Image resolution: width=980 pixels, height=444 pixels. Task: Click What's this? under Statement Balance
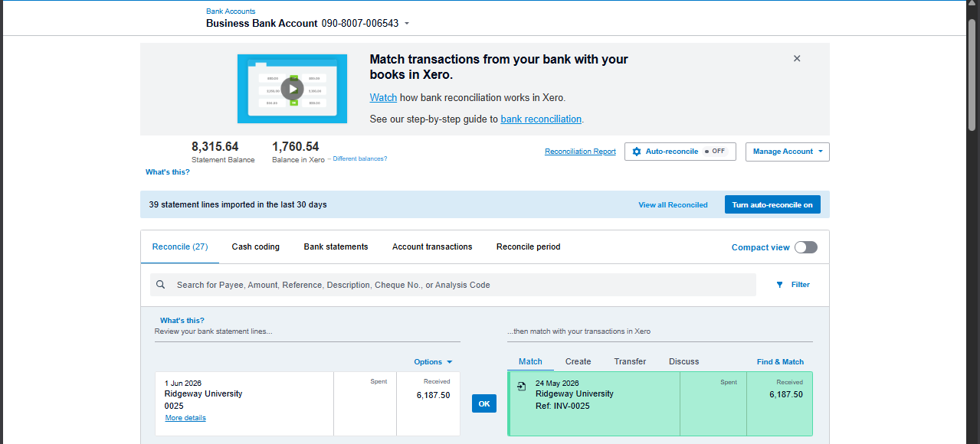pyautogui.click(x=168, y=172)
